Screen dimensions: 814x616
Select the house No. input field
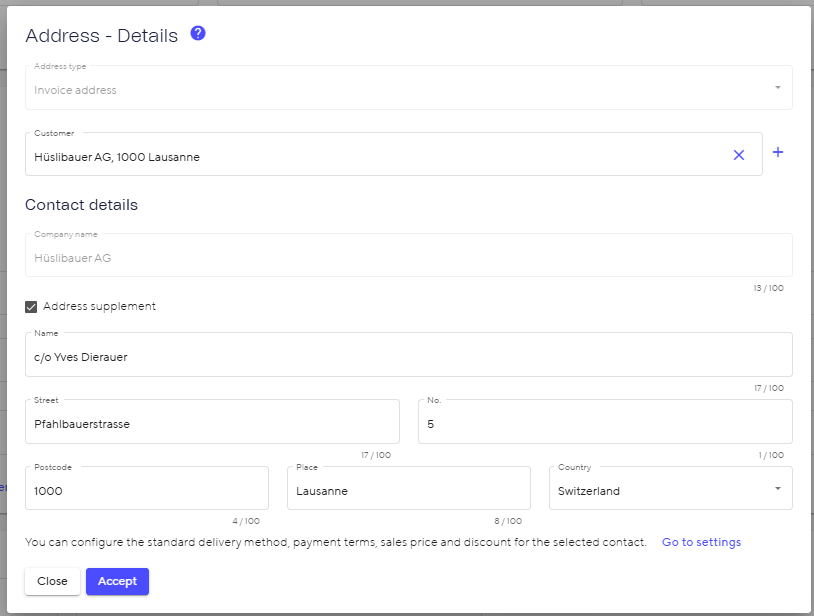[604, 424]
